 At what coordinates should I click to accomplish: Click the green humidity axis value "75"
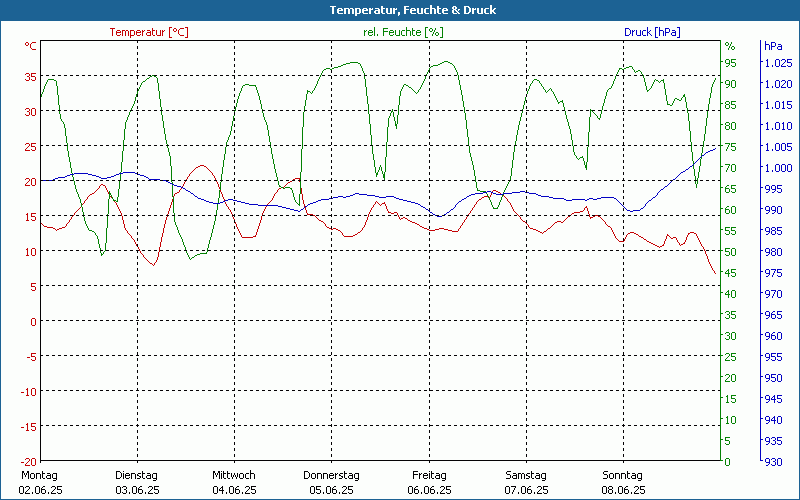731,147
